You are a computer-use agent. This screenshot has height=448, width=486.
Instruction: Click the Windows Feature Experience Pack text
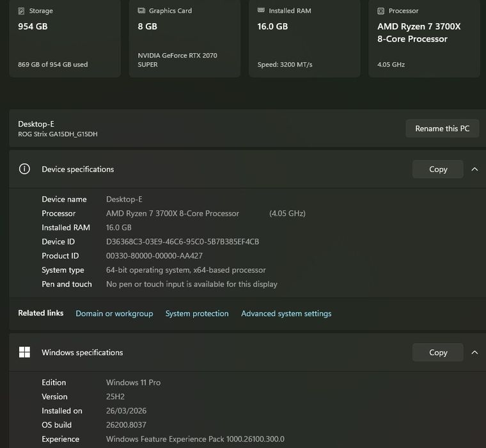195,439
